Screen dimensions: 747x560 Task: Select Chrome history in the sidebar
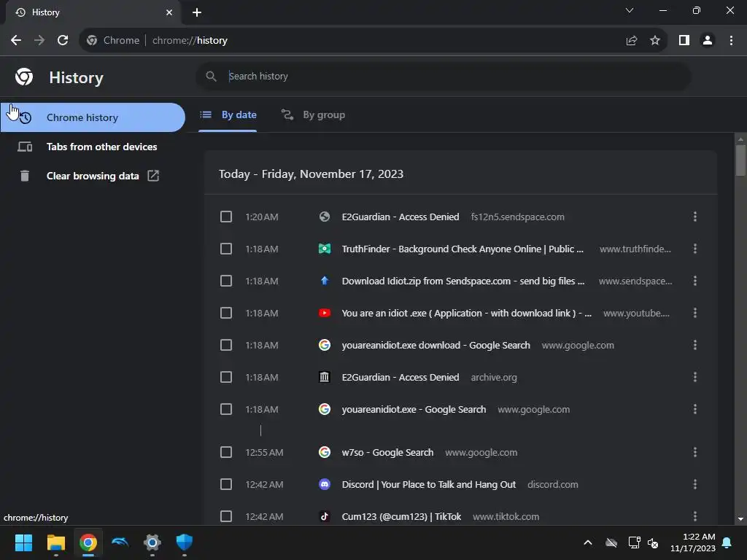click(x=93, y=117)
